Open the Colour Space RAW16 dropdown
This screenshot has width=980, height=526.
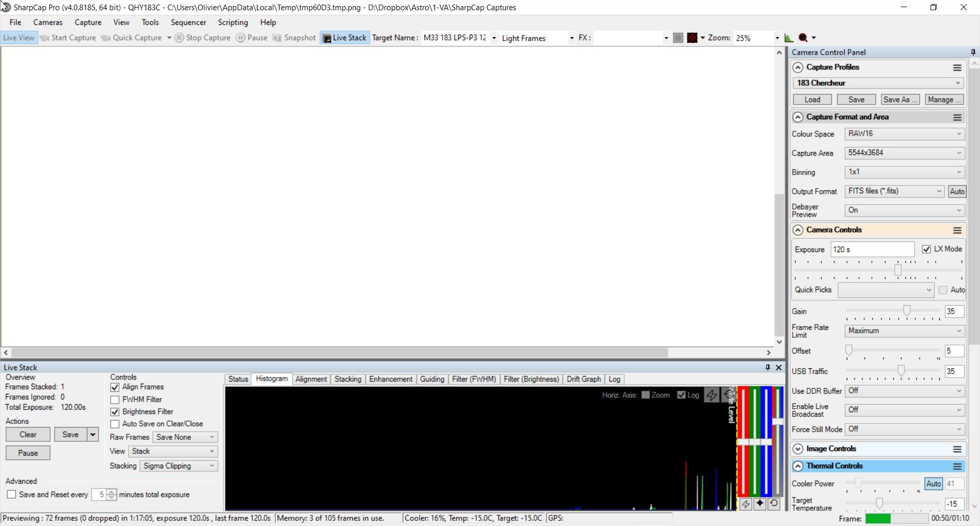tap(904, 134)
